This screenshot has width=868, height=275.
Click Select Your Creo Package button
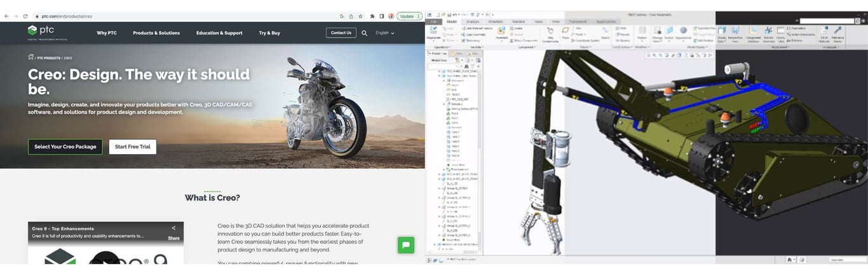coord(65,146)
